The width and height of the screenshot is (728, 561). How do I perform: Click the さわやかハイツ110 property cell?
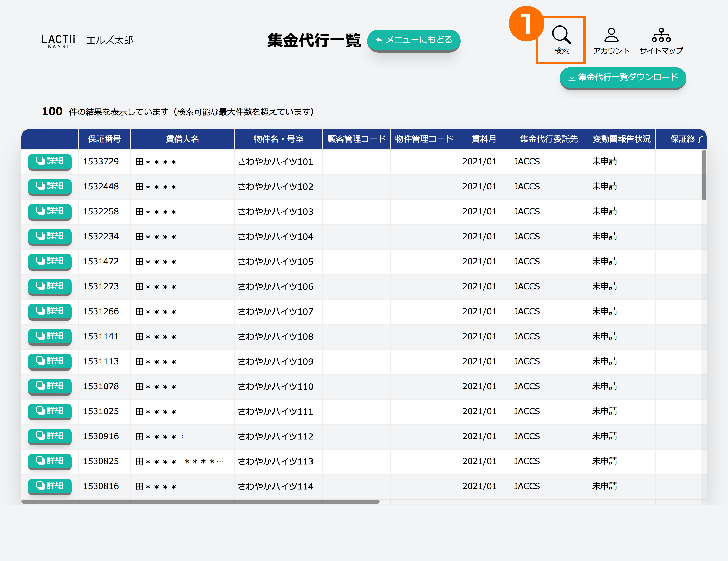pyautogui.click(x=275, y=386)
